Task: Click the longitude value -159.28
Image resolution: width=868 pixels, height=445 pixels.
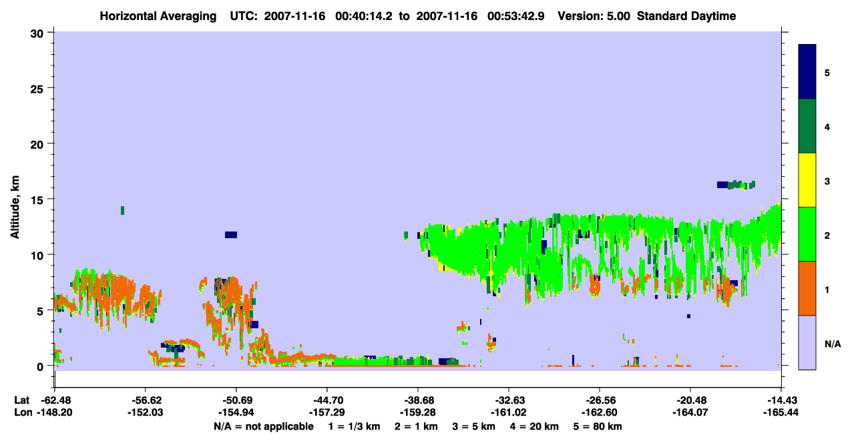Action: click(417, 412)
